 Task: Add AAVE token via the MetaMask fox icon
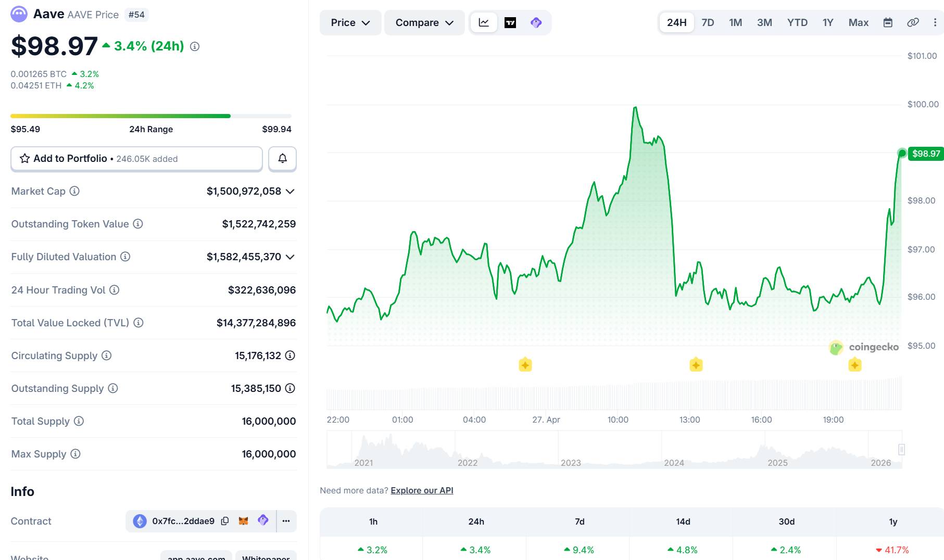click(245, 520)
